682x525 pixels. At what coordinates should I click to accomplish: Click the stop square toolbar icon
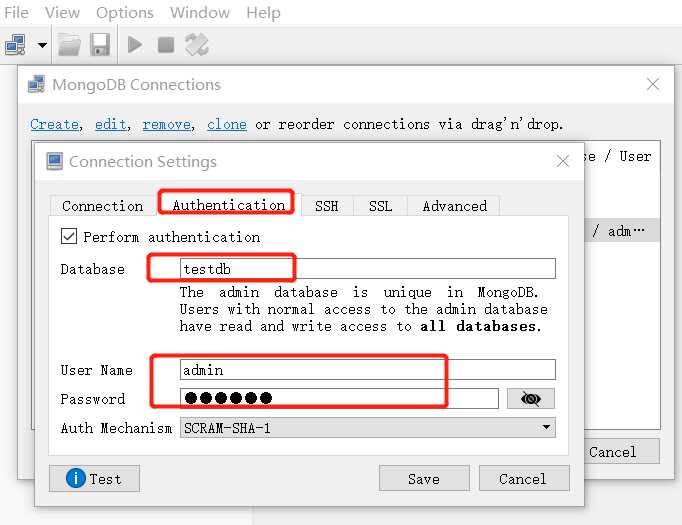point(166,45)
